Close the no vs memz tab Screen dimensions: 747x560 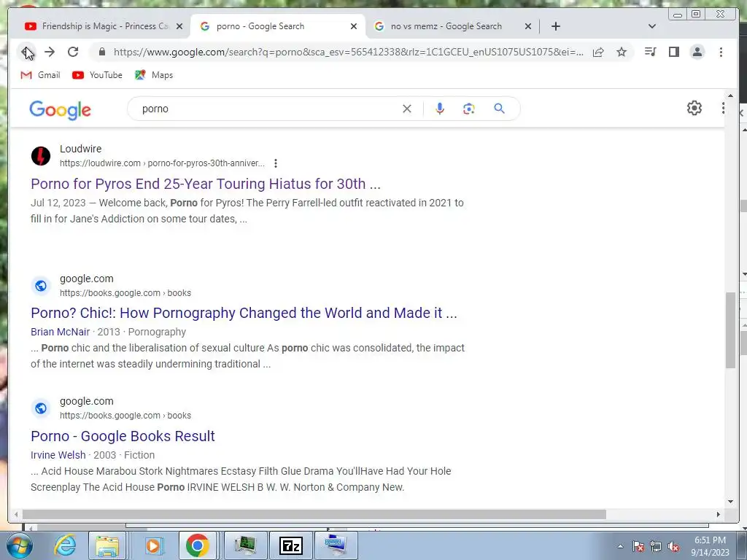coord(528,26)
